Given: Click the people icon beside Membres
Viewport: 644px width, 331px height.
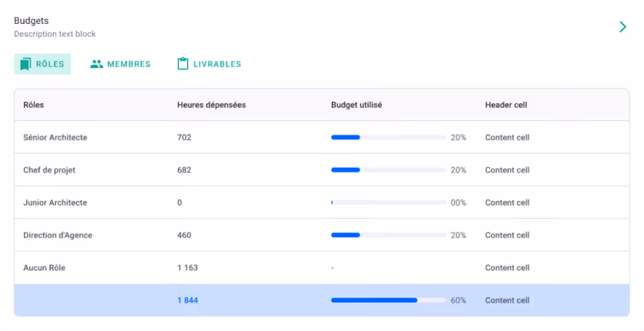Looking at the screenshot, I should pos(96,64).
